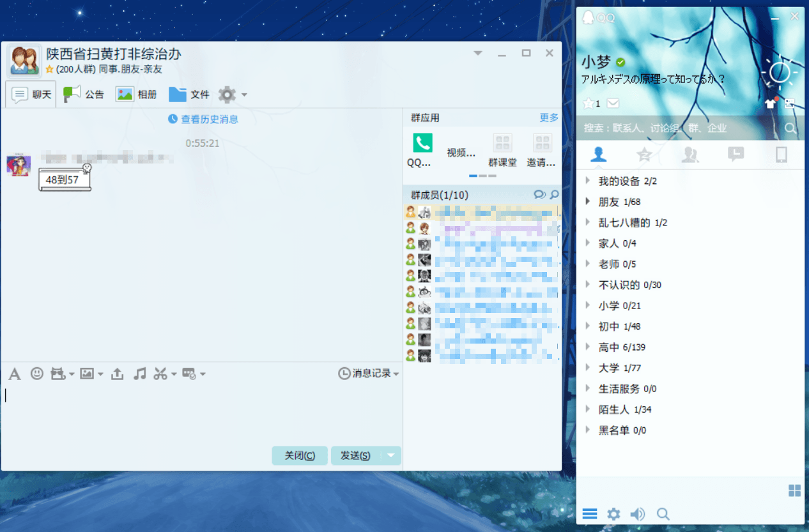The height and width of the screenshot is (532, 809).
Task: Open the main menu hamburger icon
Action: [x=589, y=514]
